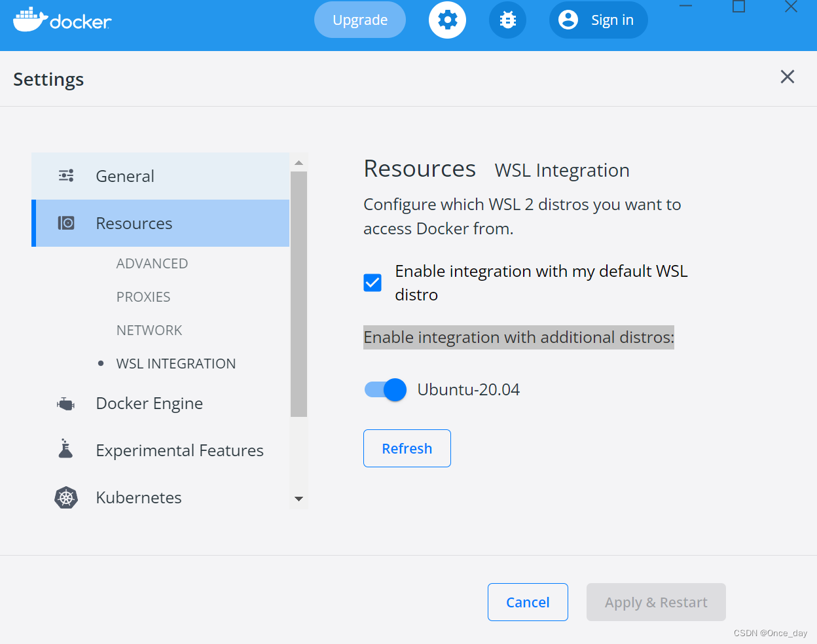The image size is (817, 644).
Task: Cancel the settings changes
Action: [528, 602]
